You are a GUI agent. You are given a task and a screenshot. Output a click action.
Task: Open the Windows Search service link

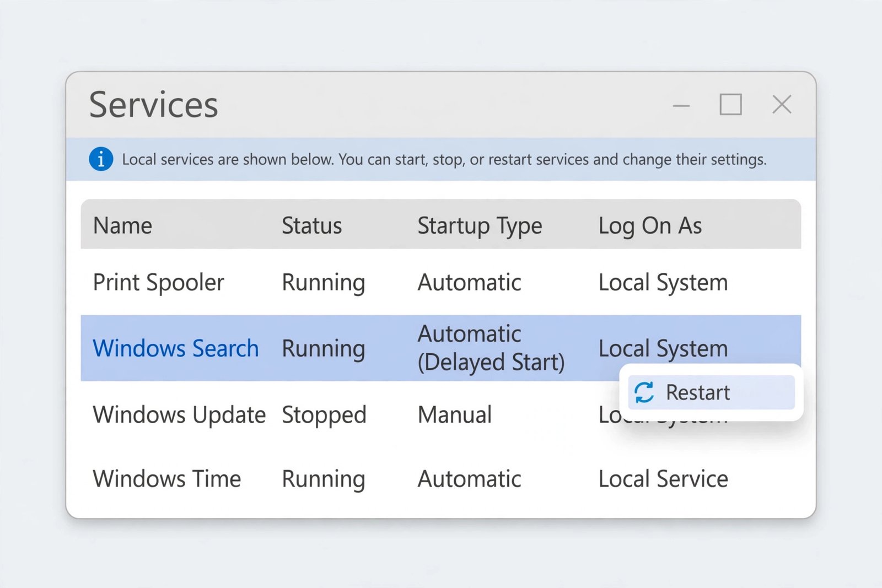[176, 348]
